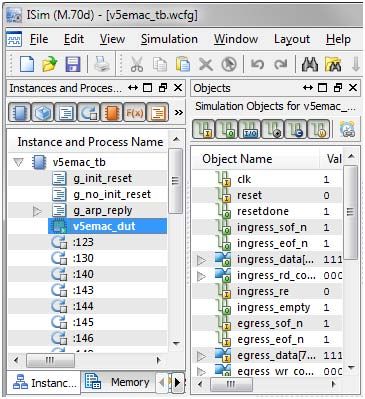365x399 pixels.
Task: Select the ingress_sof_n signal
Action: tap(267, 227)
